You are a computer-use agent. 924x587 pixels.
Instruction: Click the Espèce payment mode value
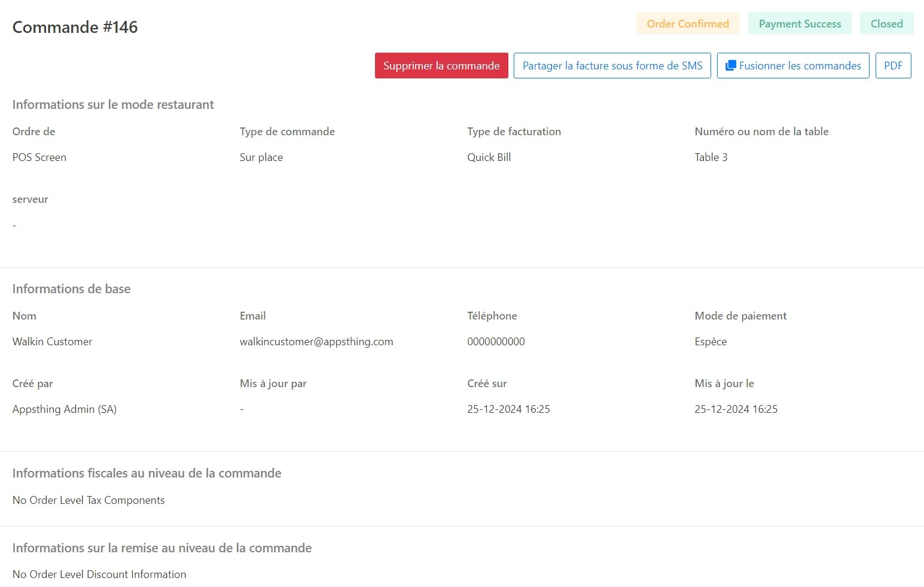pos(710,342)
